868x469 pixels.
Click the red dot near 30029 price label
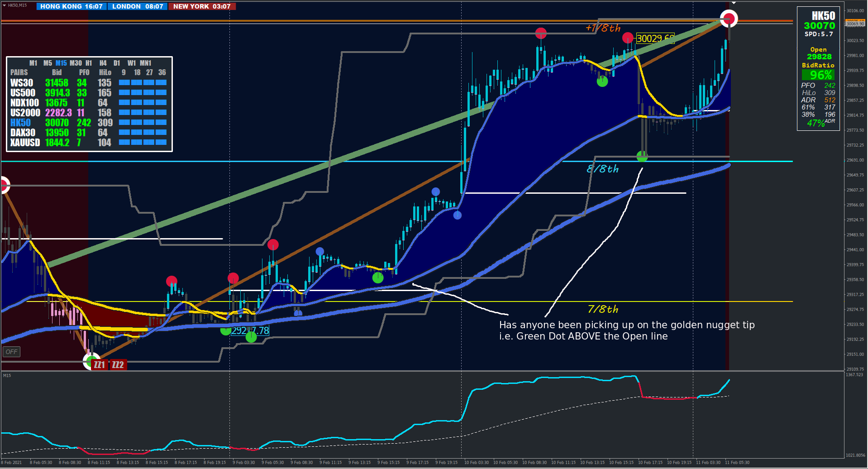628,38
